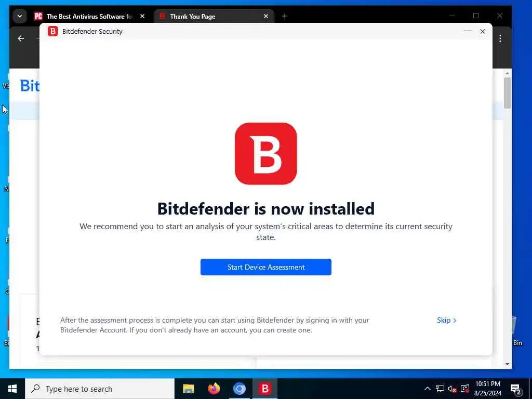Open the Chromium browser taskbar icon
This screenshot has width=532, height=399.
pyautogui.click(x=239, y=389)
